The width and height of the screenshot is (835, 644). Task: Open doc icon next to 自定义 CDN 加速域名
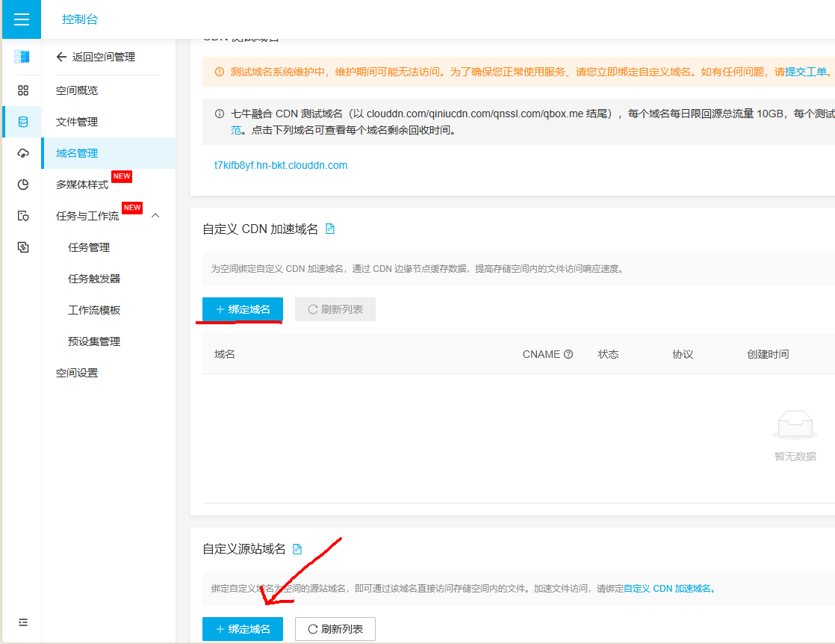tap(330, 229)
